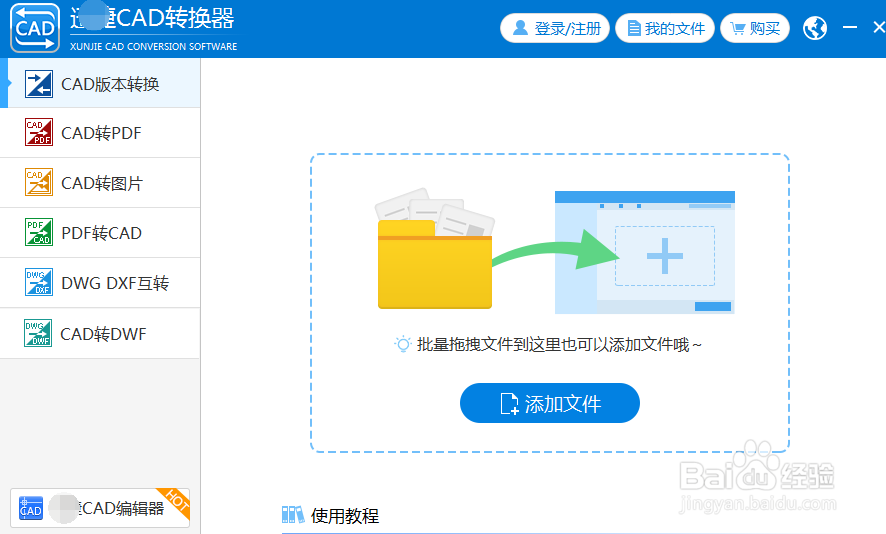Viewport: 886px width, 534px height.
Task: Go to CAD转DWF conversion
Action: point(100,333)
